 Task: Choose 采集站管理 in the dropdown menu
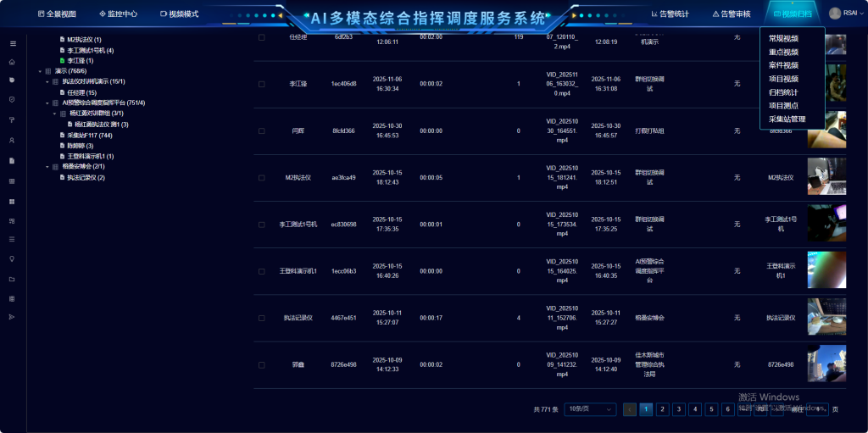[x=787, y=119]
